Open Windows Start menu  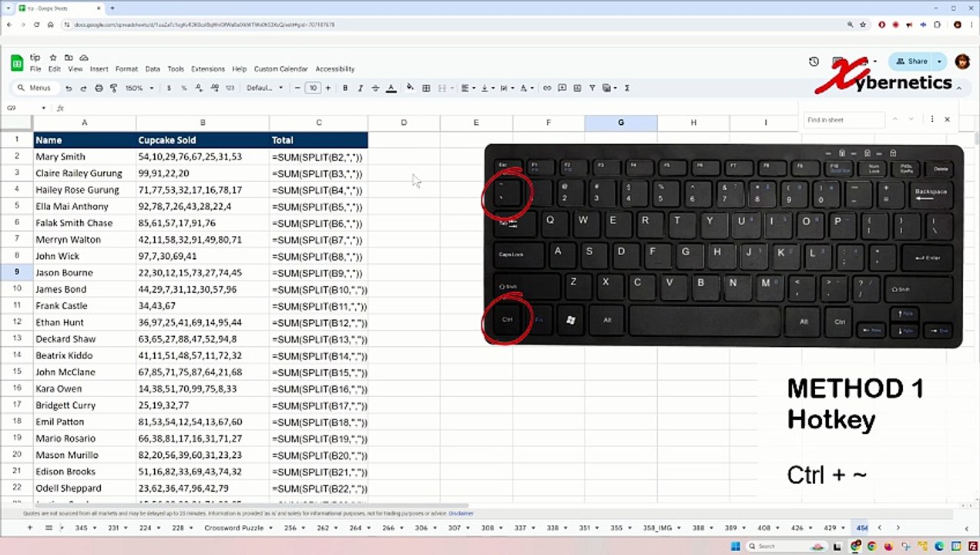(x=735, y=546)
